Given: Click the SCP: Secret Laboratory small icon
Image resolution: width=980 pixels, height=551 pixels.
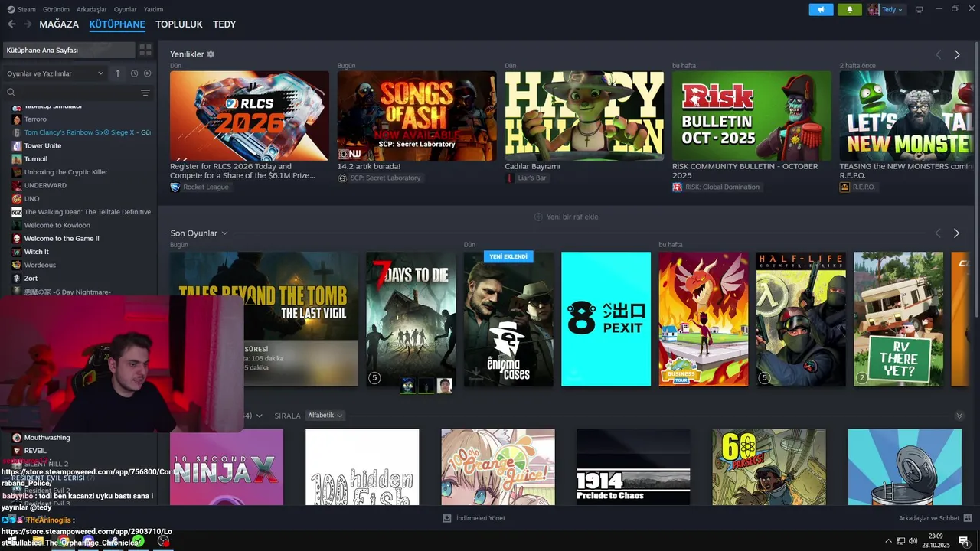Looking at the screenshot, I should (x=342, y=178).
